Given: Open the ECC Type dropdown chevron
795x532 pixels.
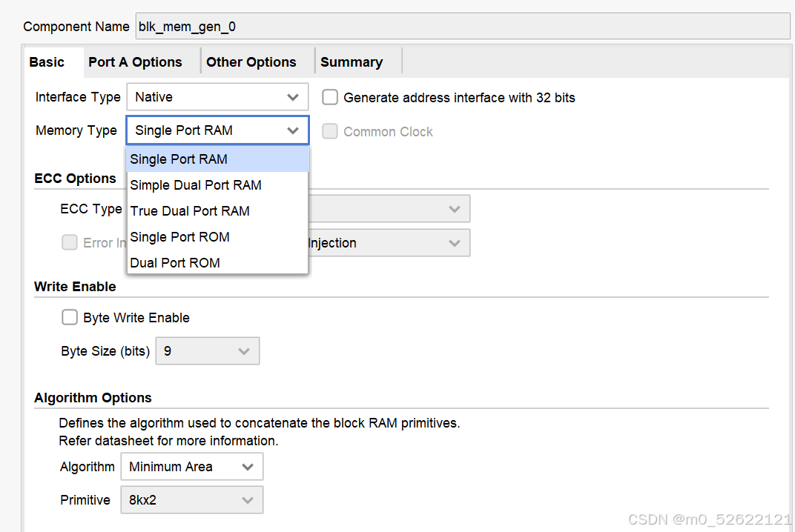Looking at the screenshot, I should tap(455, 209).
